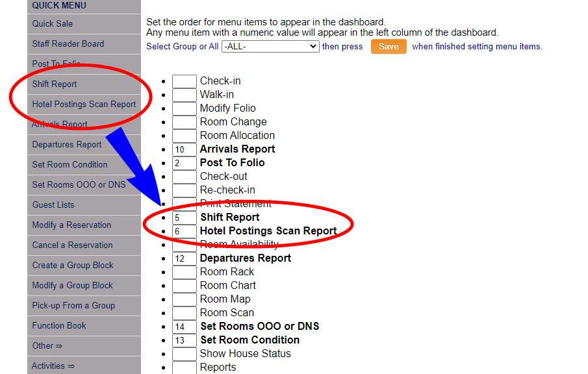Viewport: 588px width, 374px height.
Task: Open the Function Book menu item
Action: [59, 326]
